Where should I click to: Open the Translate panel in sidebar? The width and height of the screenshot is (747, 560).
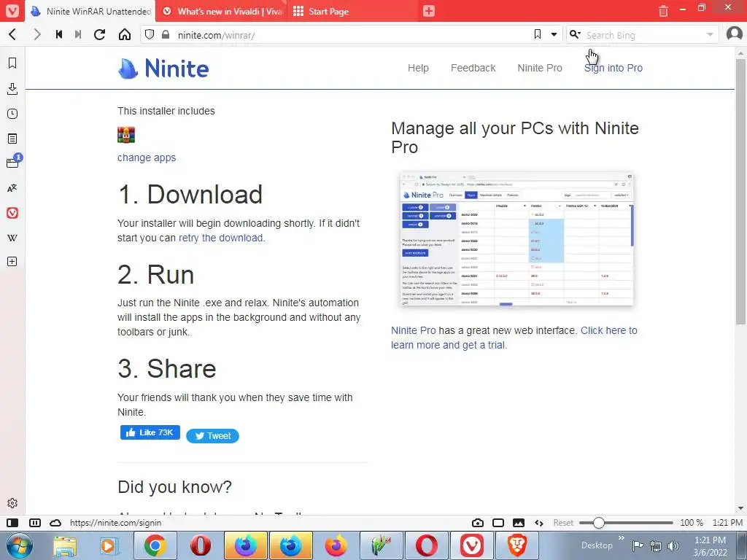coord(12,188)
